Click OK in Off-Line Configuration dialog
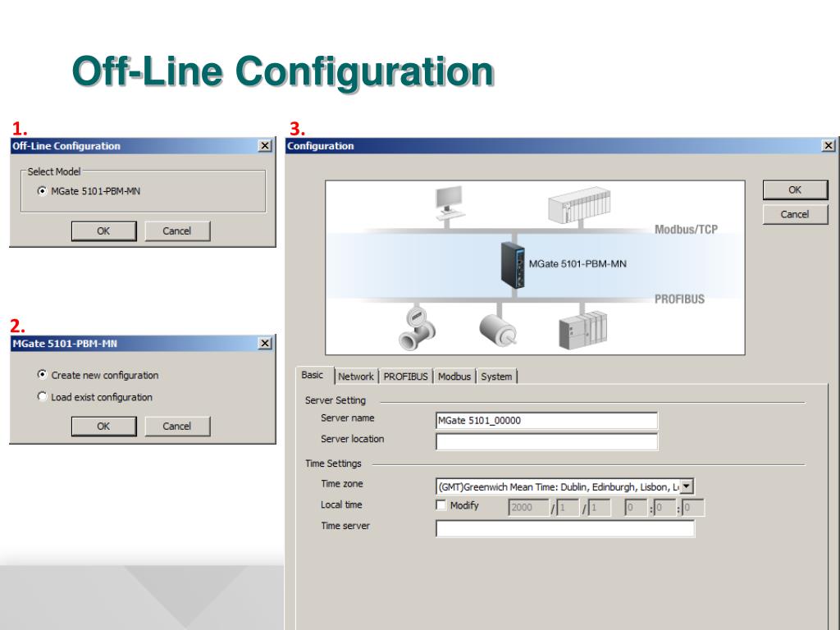 click(103, 231)
